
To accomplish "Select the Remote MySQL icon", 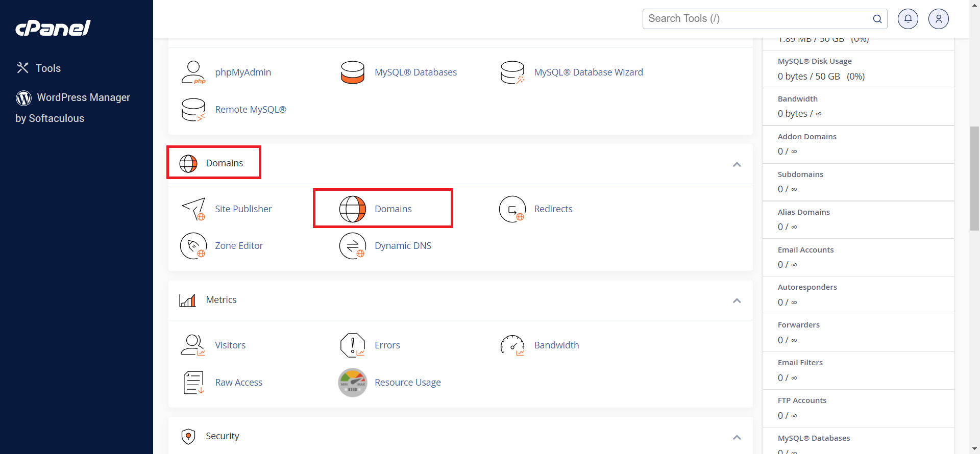I will click(193, 110).
